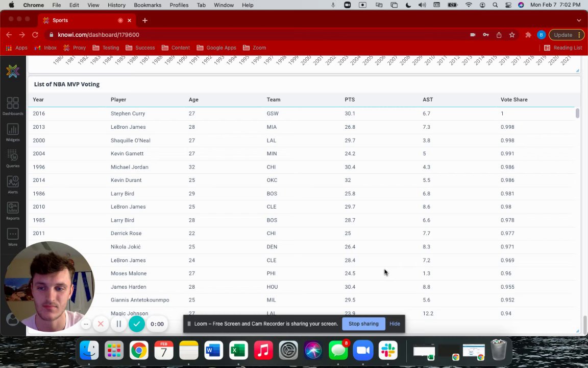Open the Chrome extensions puzzle icon
588x368 pixels.
(x=528, y=35)
